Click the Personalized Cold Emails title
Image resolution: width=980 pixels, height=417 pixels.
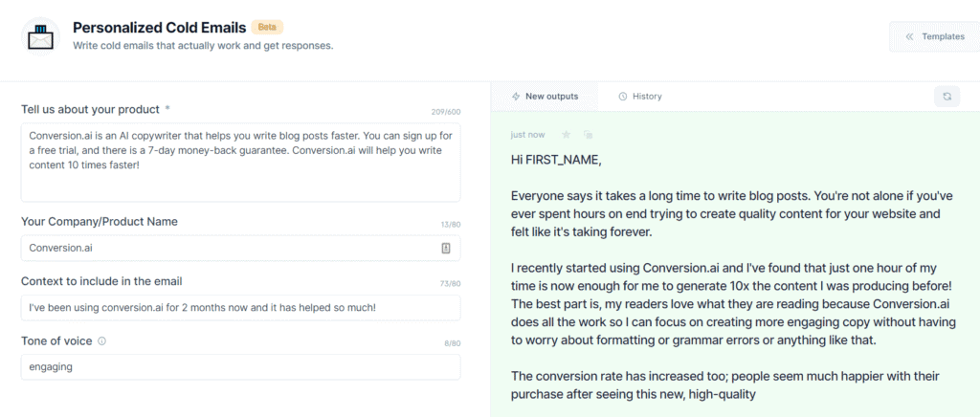tap(159, 27)
